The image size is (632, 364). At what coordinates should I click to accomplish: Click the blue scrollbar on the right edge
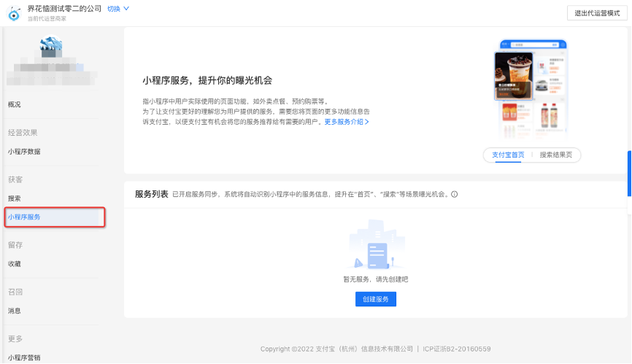click(629, 173)
